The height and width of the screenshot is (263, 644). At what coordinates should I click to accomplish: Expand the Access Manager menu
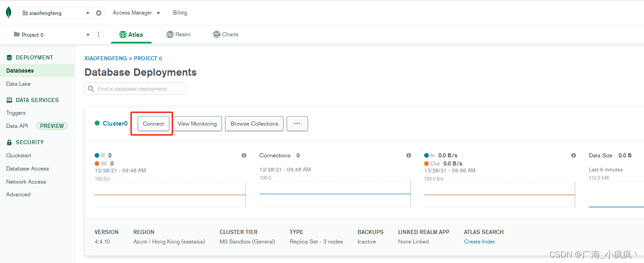tap(136, 13)
